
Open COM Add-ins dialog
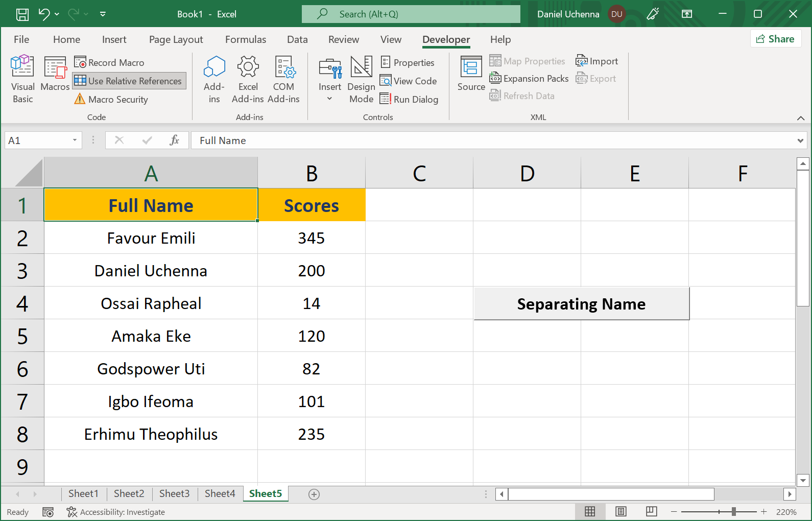tap(283, 79)
